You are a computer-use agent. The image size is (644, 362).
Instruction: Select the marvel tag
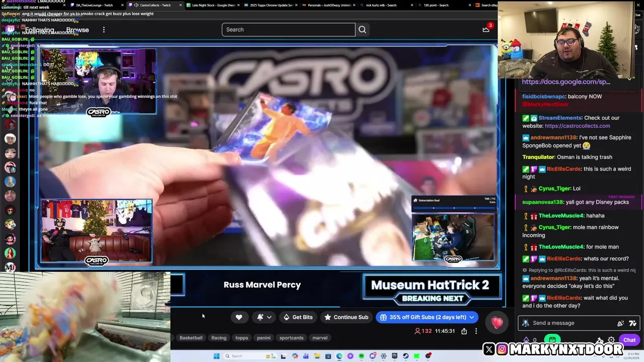coord(320,338)
